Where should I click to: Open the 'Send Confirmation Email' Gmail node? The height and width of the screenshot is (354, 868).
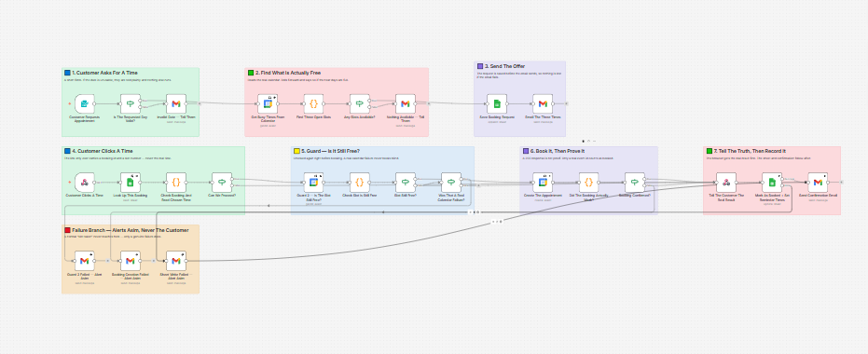point(818,182)
